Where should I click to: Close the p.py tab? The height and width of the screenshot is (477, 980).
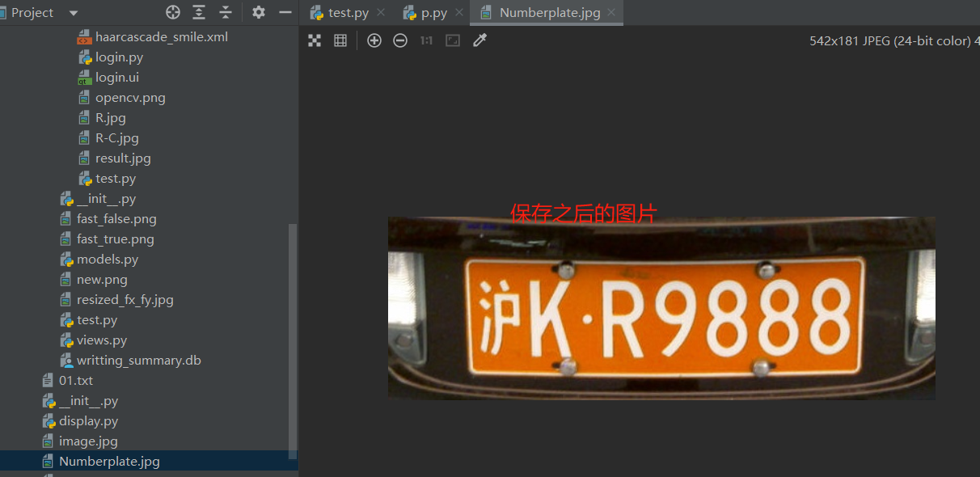coord(459,13)
